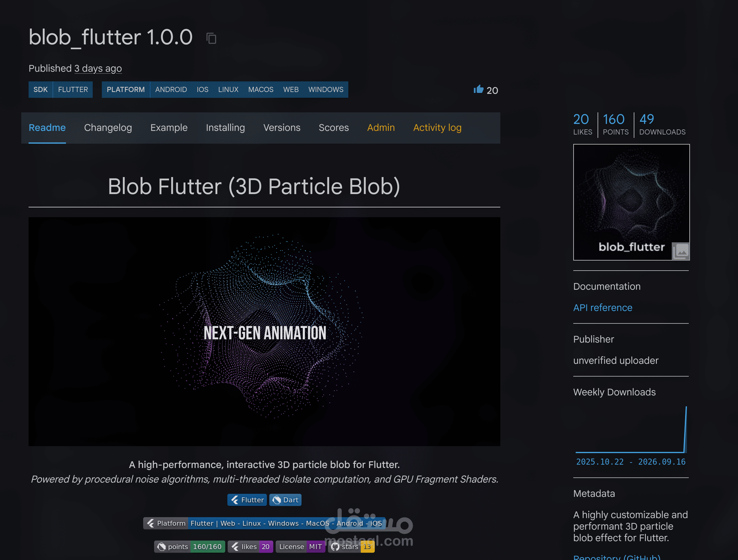
Task: Click the thumbs-up like icon
Action: point(478,89)
